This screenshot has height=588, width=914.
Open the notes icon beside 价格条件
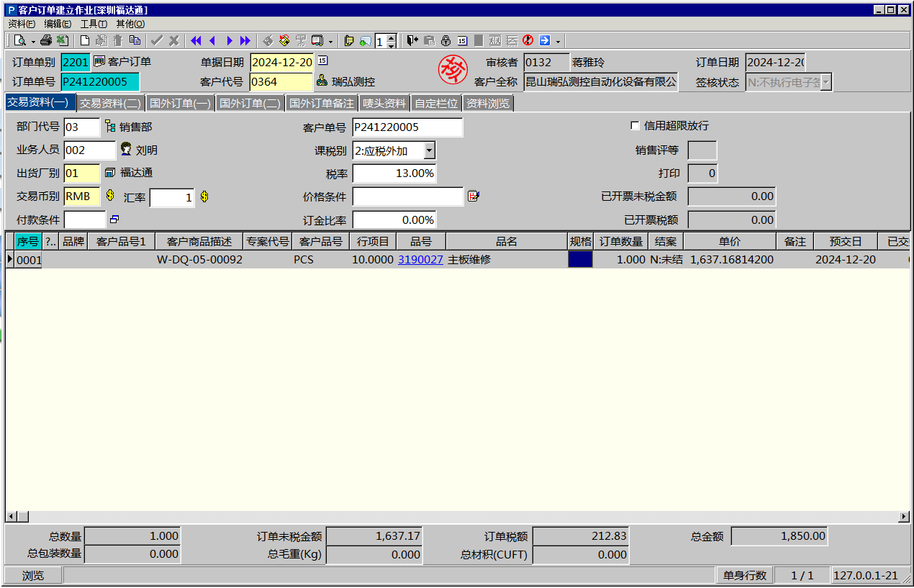point(473,196)
